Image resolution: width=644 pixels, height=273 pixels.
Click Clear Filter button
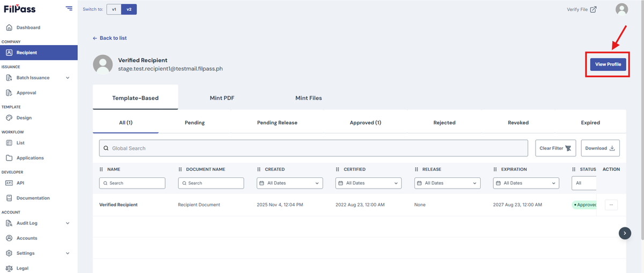point(555,148)
